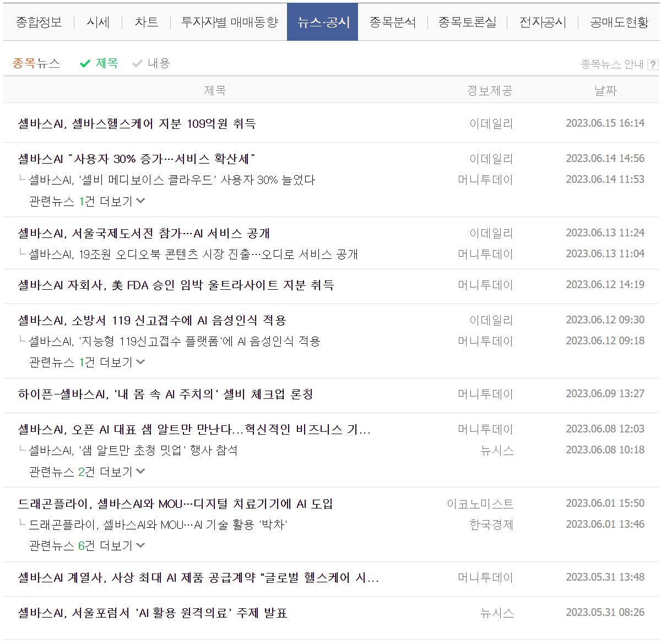661x644 pixels.
Task: Toggle the 내용 search checkbox
Action: click(151, 63)
